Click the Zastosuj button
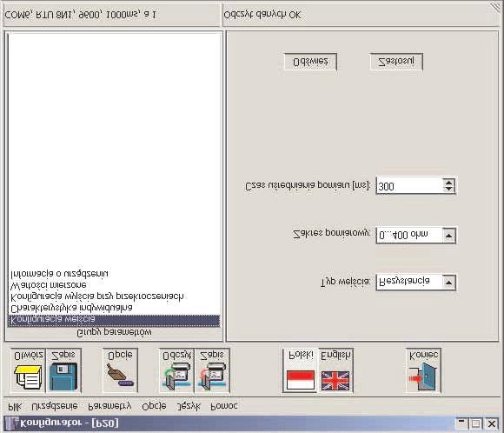504x433 pixels. coord(396,62)
